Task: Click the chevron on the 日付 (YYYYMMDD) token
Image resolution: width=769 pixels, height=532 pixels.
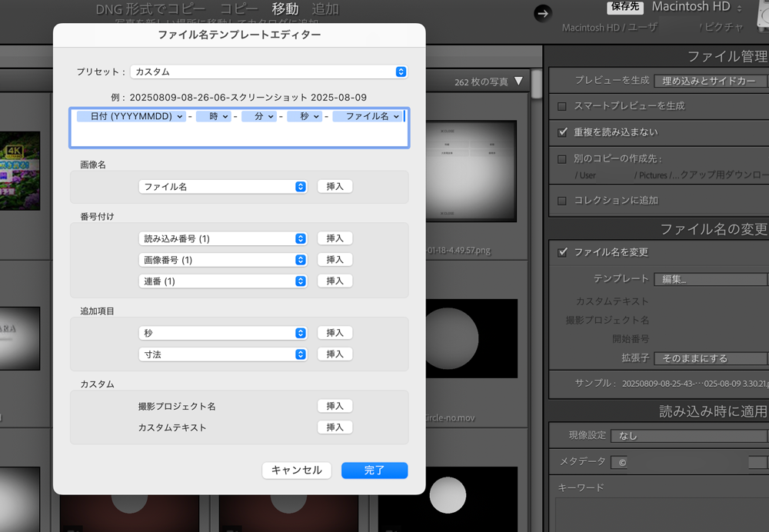Action: (179, 117)
